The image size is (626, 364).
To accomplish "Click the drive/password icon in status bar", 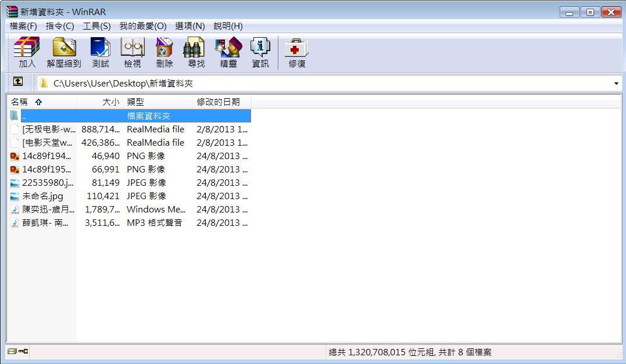I will tap(18, 351).
